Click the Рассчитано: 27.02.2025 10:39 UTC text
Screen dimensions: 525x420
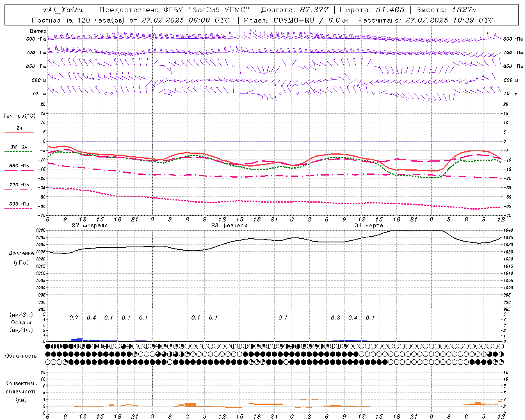[x=426, y=20]
